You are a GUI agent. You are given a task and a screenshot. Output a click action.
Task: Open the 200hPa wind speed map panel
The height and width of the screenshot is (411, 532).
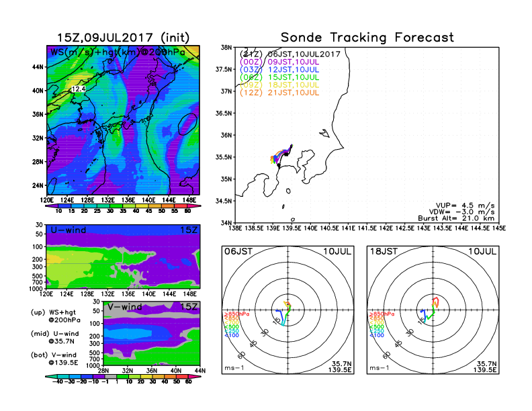pos(123,120)
